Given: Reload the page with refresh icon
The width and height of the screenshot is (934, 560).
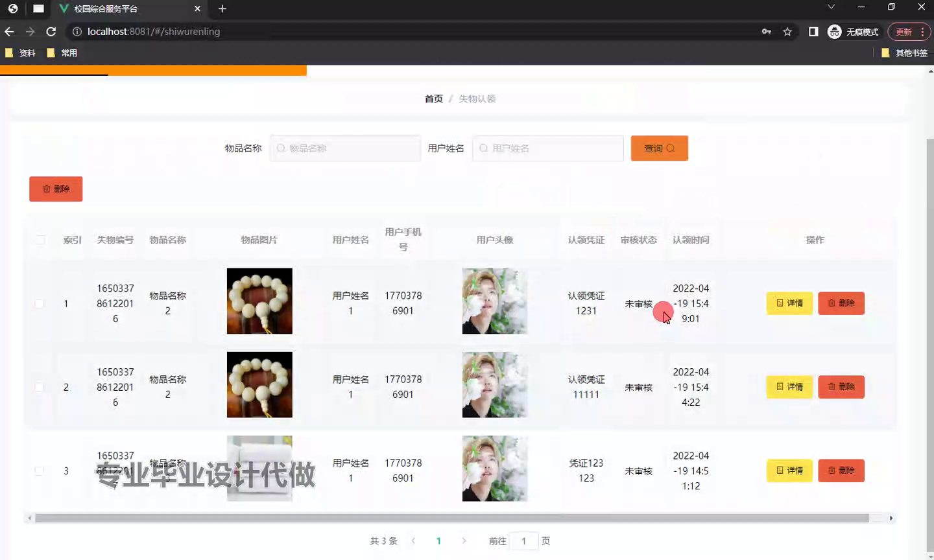Looking at the screenshot, I should click(x=51, y=31).
